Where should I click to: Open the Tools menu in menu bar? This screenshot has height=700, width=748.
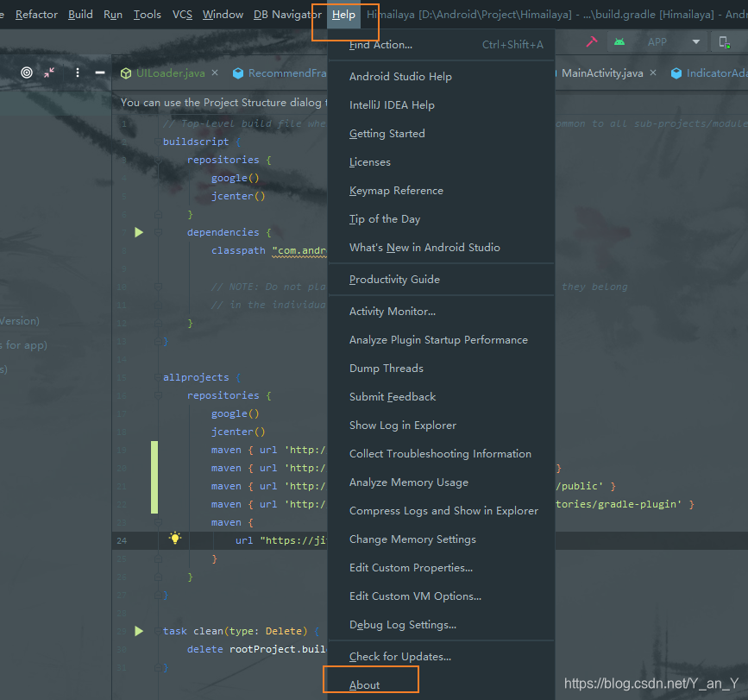(x=147, y=15)
